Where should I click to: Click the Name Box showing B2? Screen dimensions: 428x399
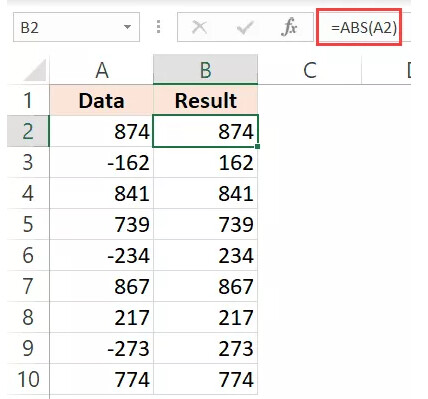[76, 27]
